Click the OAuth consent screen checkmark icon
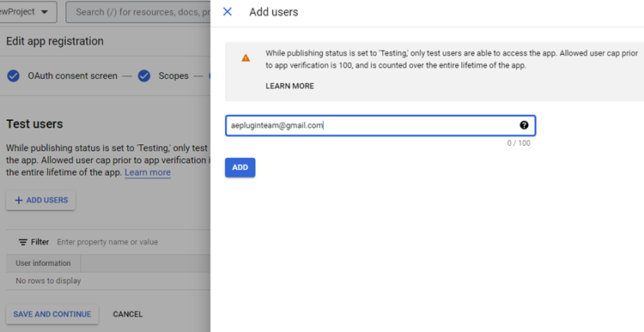This screenshot has width=644, height=332. (x=13, y=75)
